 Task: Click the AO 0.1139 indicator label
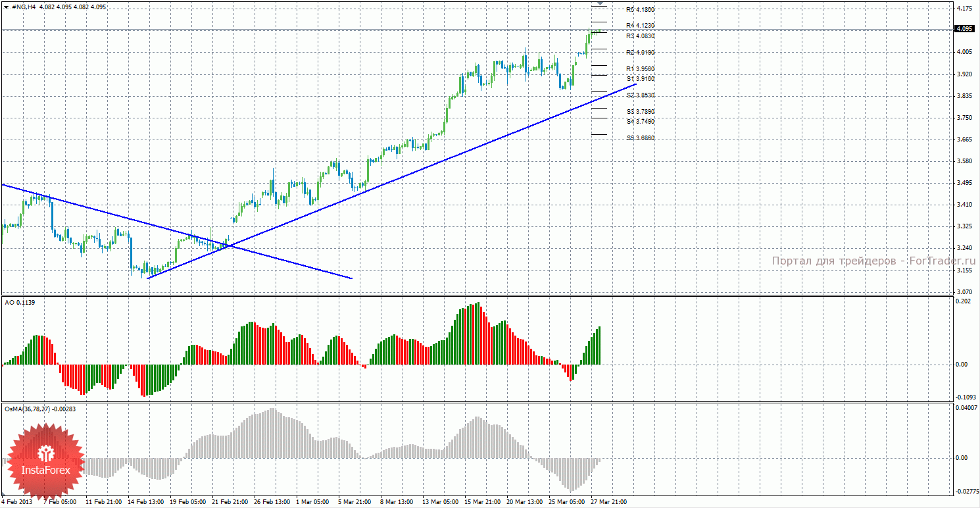click(20, 303)
